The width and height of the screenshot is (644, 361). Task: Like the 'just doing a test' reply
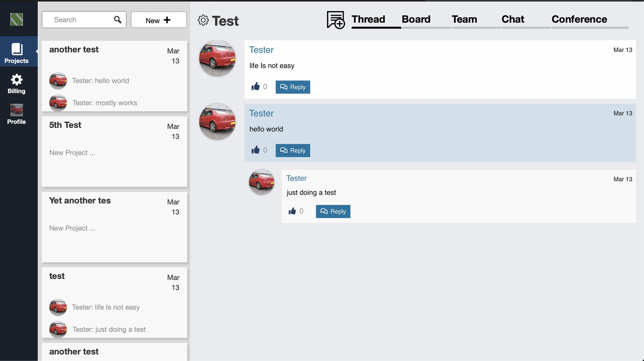[x=292, y=211]
